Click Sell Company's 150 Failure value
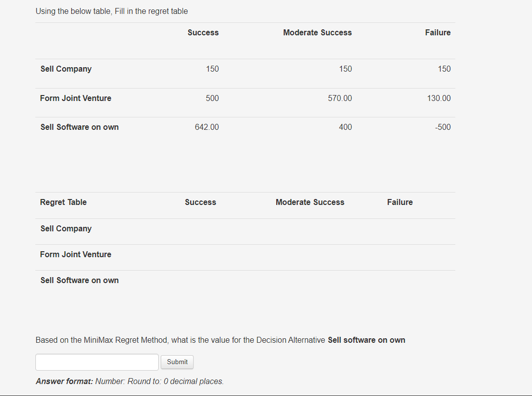Screen dimensions: 532x396 click(x=444, y=69)
